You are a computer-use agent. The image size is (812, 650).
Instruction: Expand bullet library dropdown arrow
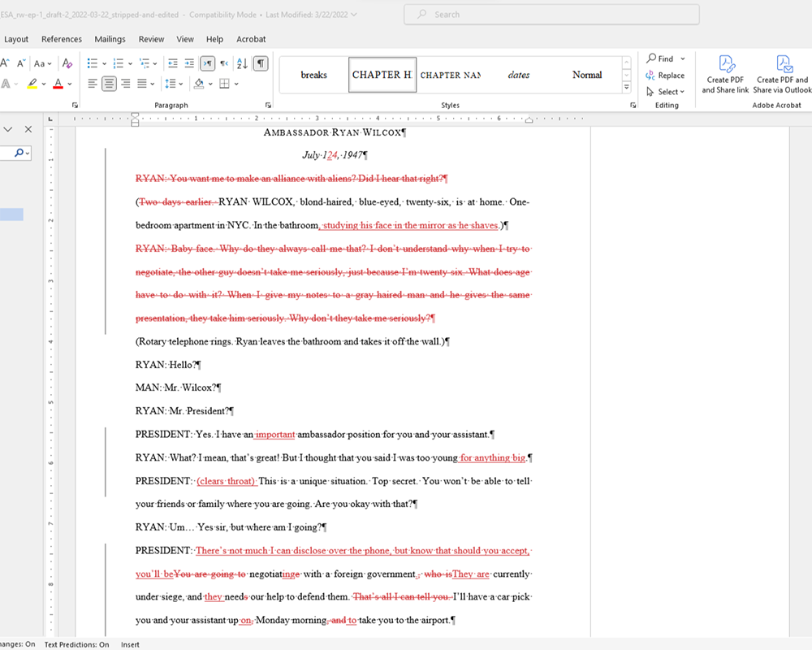[104, 63]
